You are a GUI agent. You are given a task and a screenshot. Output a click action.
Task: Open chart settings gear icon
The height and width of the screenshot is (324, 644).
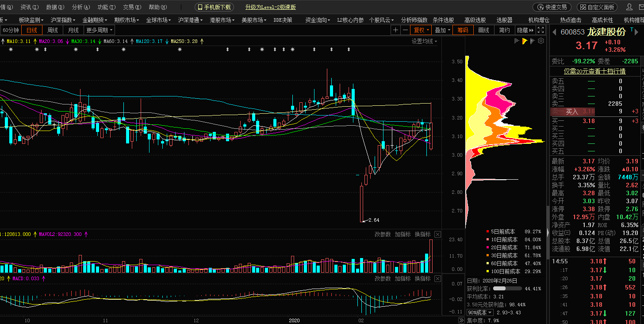click(x=540, y=41)
